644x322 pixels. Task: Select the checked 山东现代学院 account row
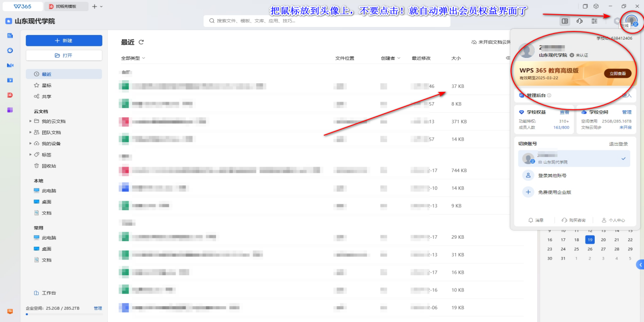pos(574,158)
